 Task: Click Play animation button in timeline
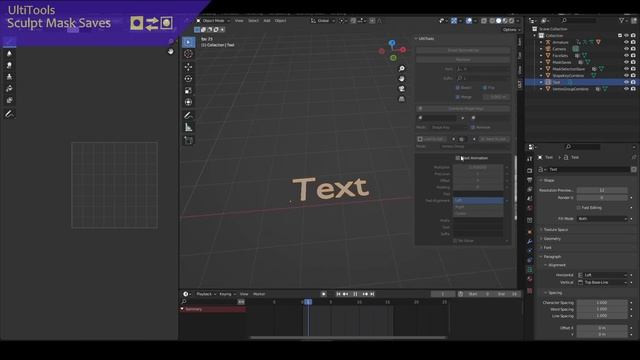coord(355,294)
